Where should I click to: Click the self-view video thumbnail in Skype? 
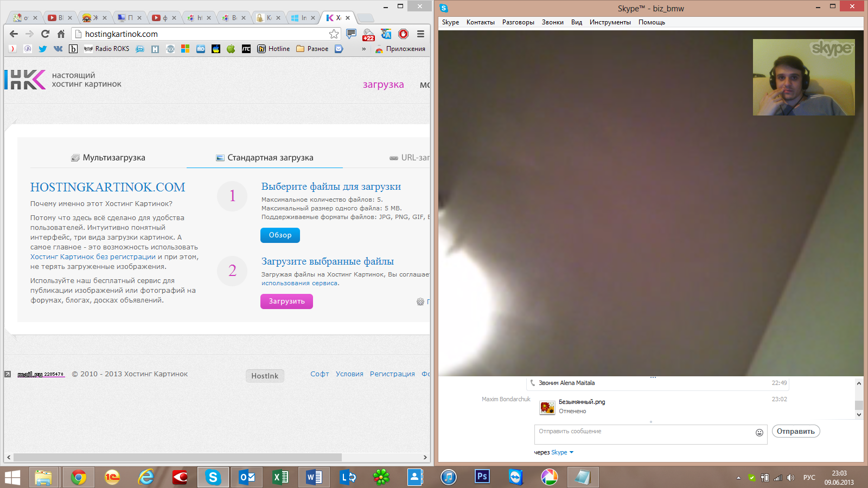803,77
